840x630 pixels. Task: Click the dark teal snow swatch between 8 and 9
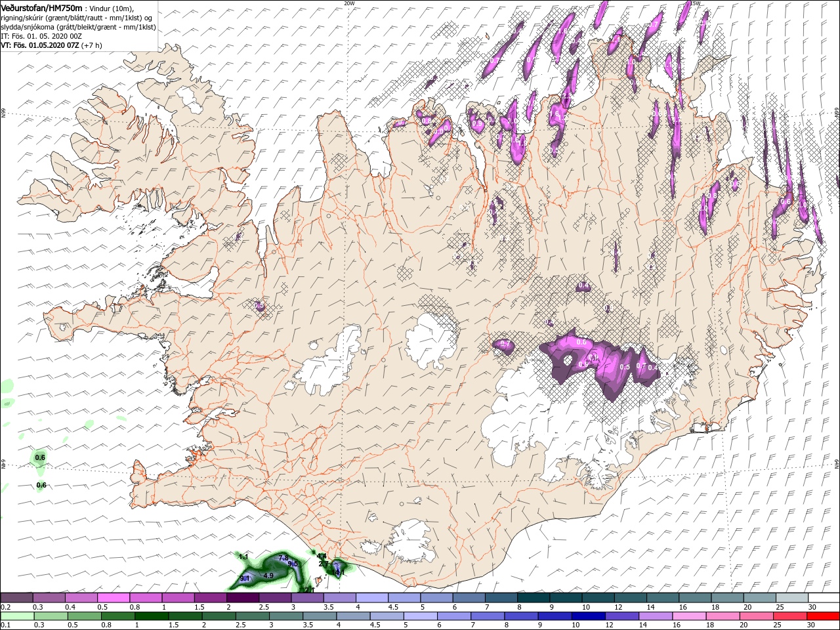(x=533, y=598)
